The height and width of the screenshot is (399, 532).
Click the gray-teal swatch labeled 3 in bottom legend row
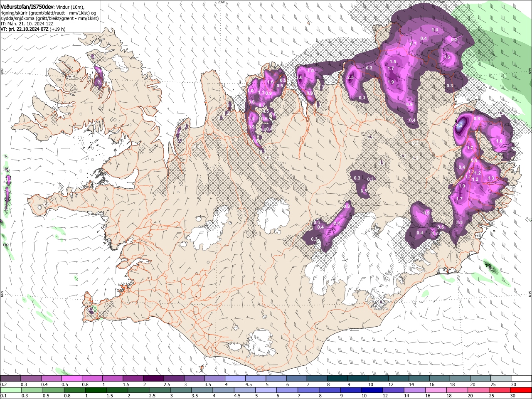pyautogui.click(x=181, y=390)
